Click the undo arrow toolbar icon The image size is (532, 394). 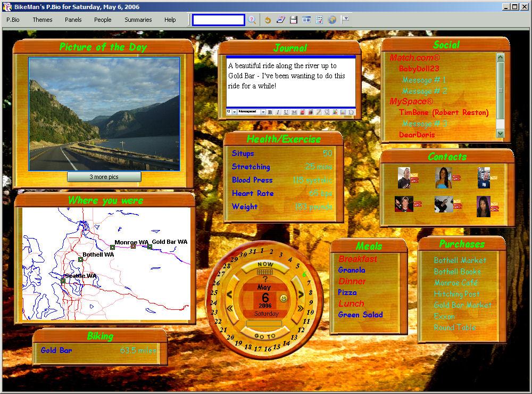point(268,20)
